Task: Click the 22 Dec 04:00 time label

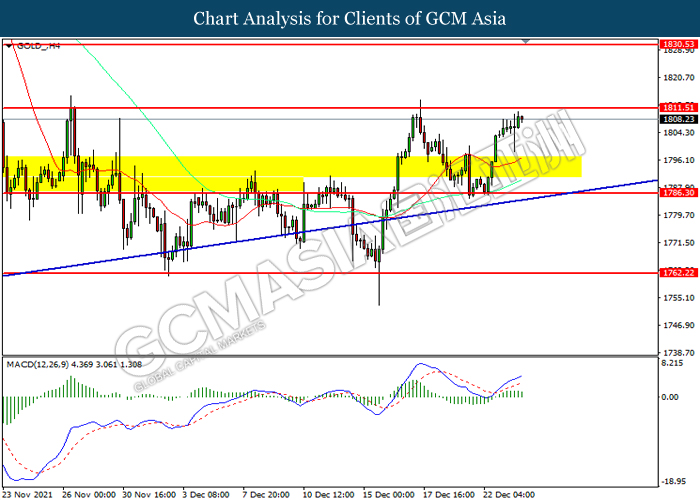Action: click(509, 495)
